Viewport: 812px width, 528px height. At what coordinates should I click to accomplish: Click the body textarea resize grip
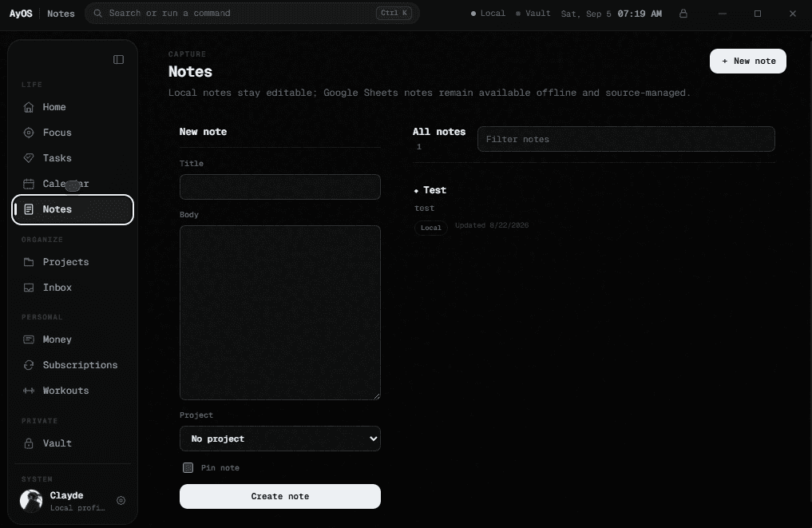tap(377, 396)
